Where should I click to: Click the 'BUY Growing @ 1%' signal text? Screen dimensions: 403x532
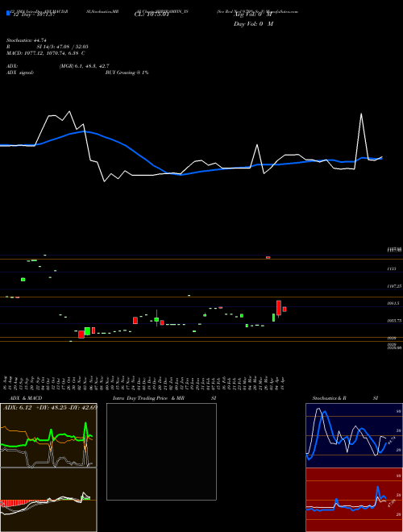[x=127, y=73]
